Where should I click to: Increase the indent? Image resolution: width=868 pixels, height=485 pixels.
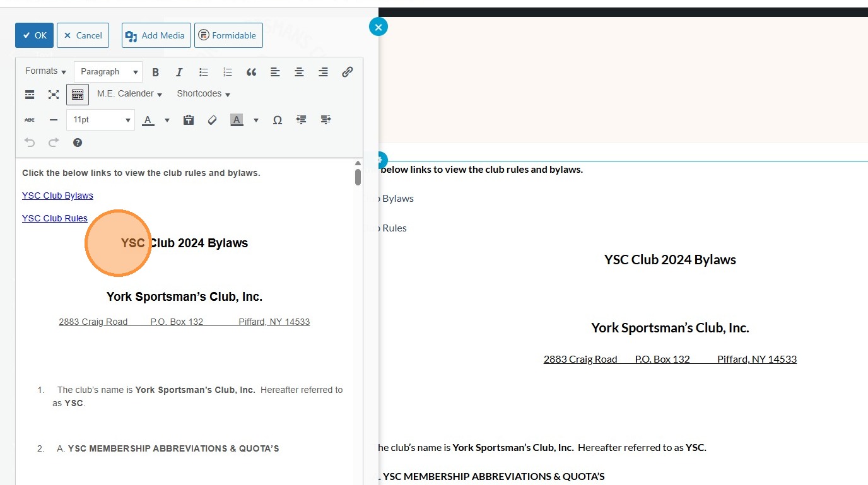[x=325, y=120]
